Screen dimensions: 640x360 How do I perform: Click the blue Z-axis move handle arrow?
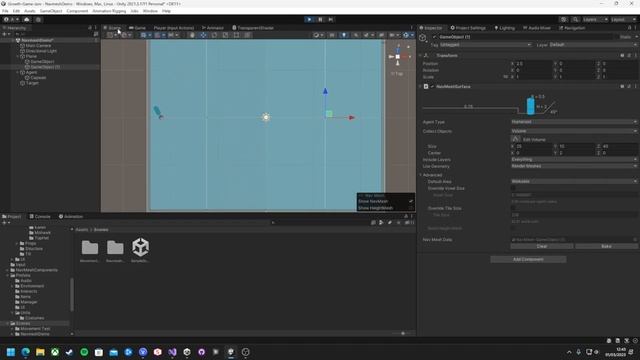pyautogui.click(x=325, y=91)
